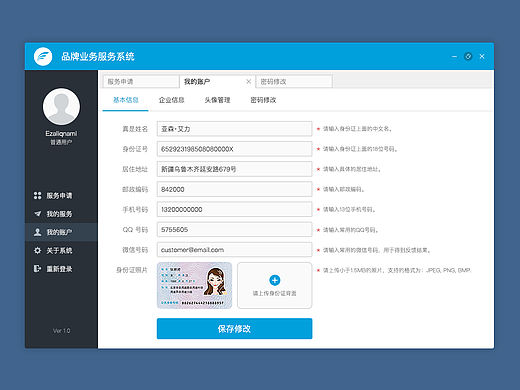Image resolution: width=520 pixels, height=390 pixels.
Task: Click the hint text beside 身份证号 field
Action: [360, 149]
